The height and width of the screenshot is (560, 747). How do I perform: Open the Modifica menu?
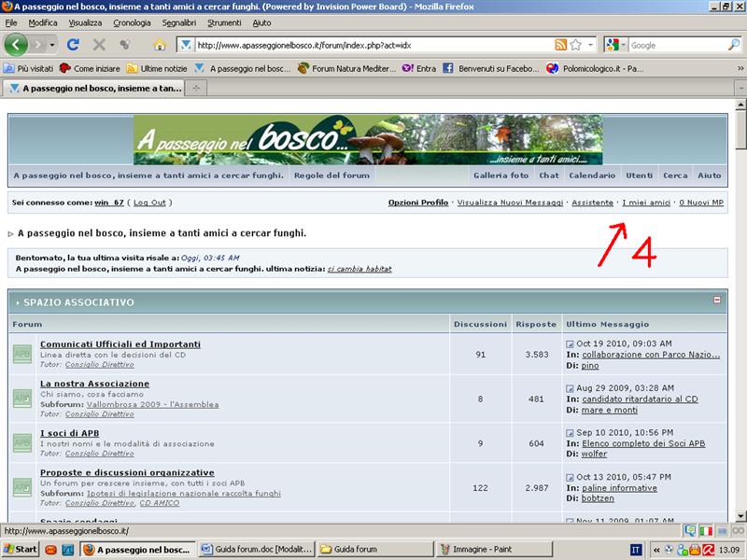tap(43, 22)
